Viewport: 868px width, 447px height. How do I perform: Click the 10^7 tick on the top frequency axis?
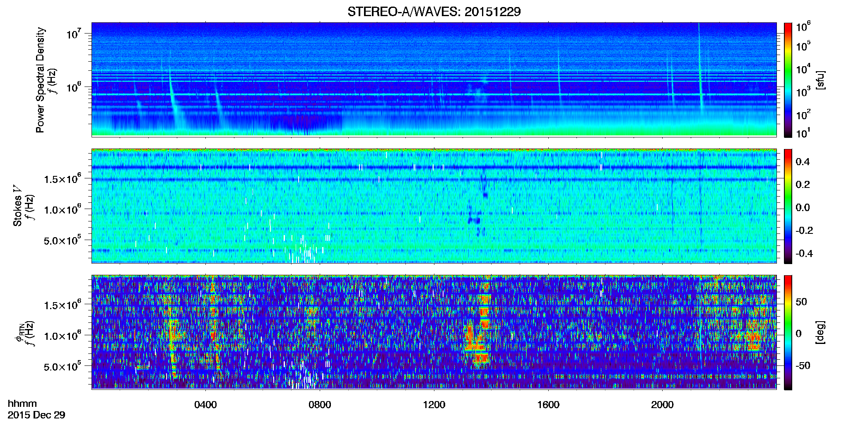tap(73, 33)
